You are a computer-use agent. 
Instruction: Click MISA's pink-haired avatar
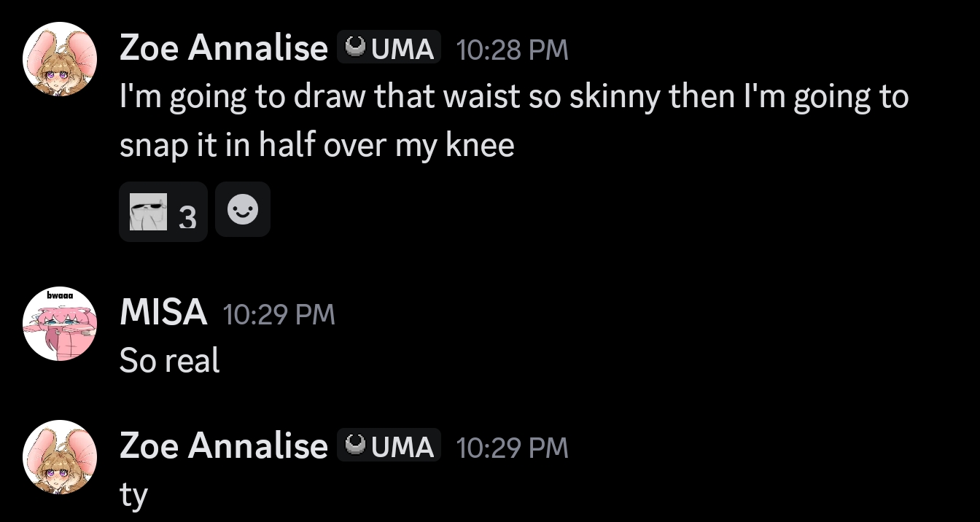[61, 325]
